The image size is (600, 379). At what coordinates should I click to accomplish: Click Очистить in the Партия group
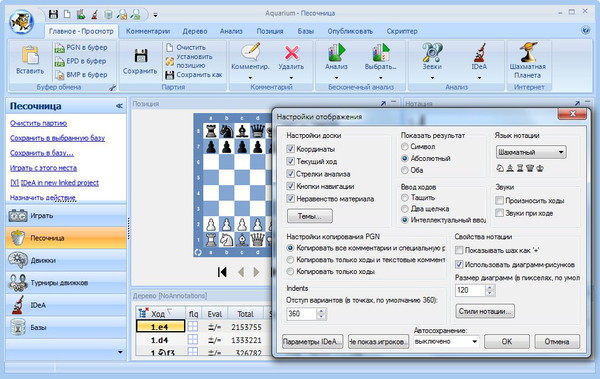pos(186,47)
